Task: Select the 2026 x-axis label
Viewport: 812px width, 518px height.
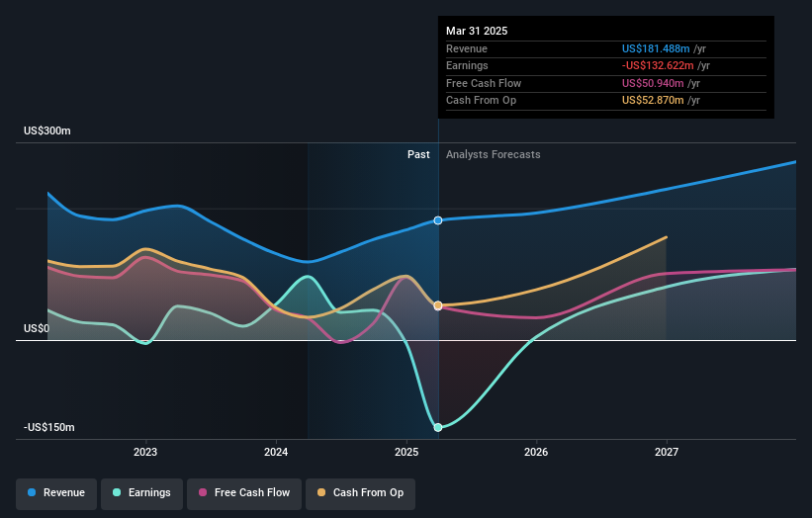Action: [536, 452]
